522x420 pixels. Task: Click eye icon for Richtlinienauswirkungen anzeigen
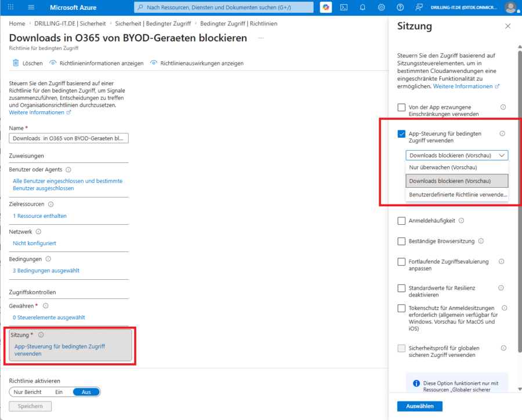tap(154, 63)
